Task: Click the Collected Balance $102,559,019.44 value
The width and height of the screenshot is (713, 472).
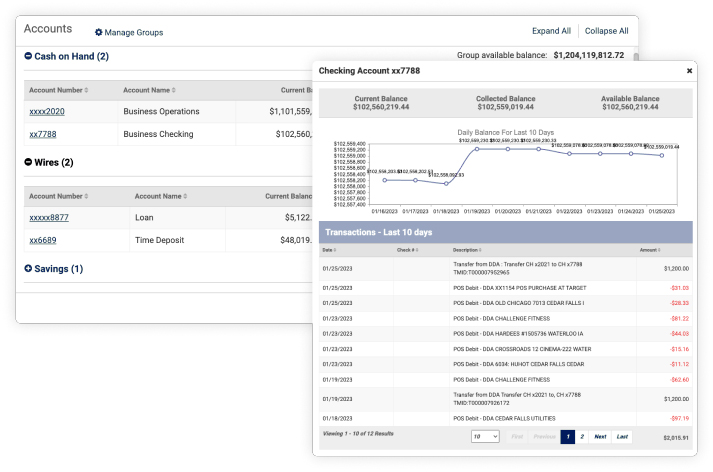Action: [x=506, y=107]
